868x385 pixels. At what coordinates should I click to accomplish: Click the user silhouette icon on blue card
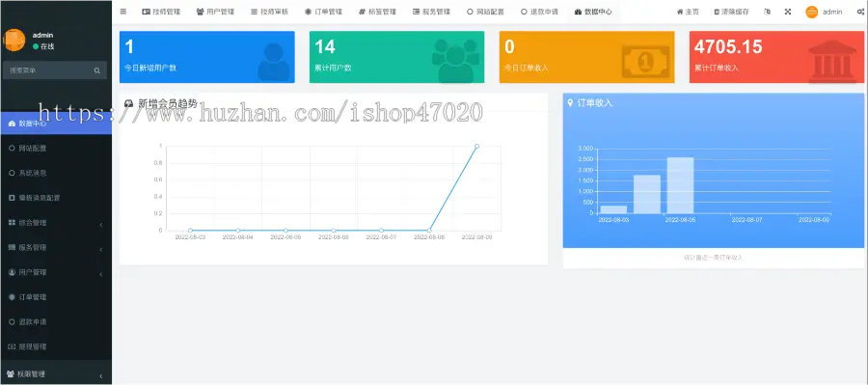pyautogui.click(x=274, y=62)
